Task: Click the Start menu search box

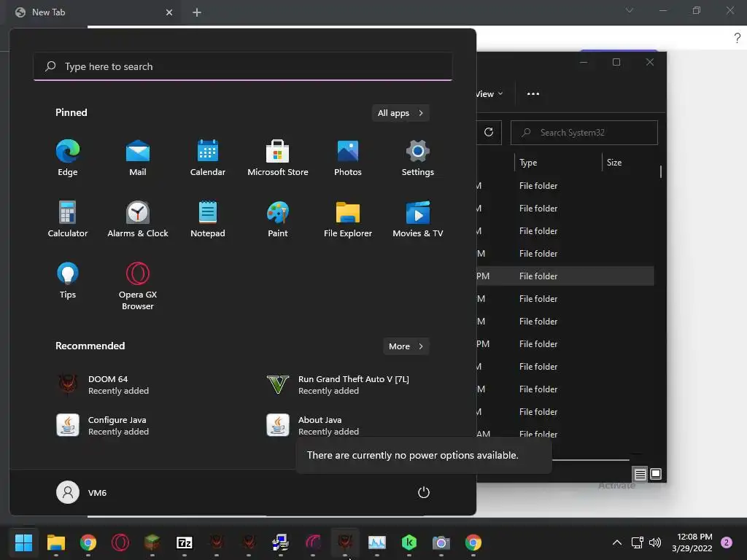Action: [x=243, y=66]
